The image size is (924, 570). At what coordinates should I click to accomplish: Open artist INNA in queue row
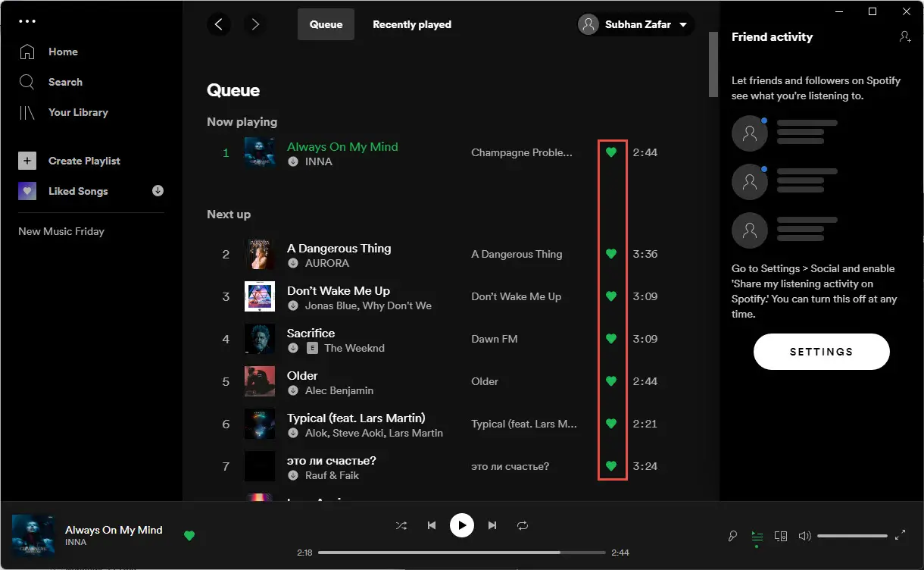click(318, 161)
